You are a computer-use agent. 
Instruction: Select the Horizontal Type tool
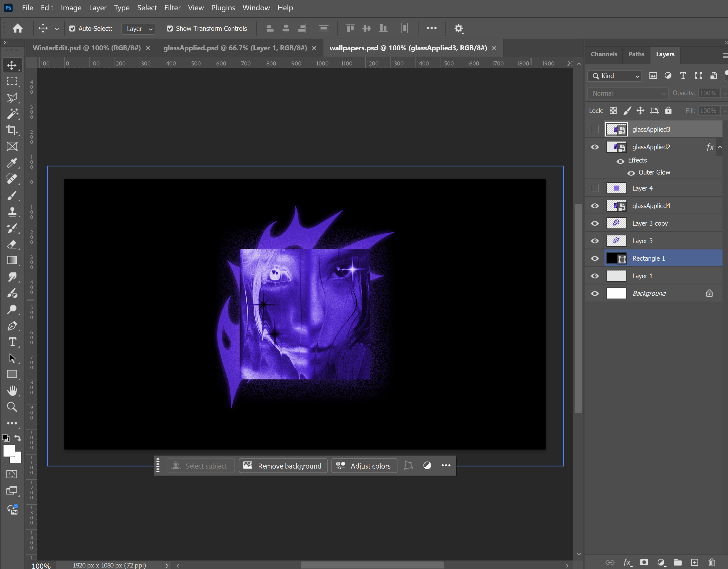tap(12, 342)
